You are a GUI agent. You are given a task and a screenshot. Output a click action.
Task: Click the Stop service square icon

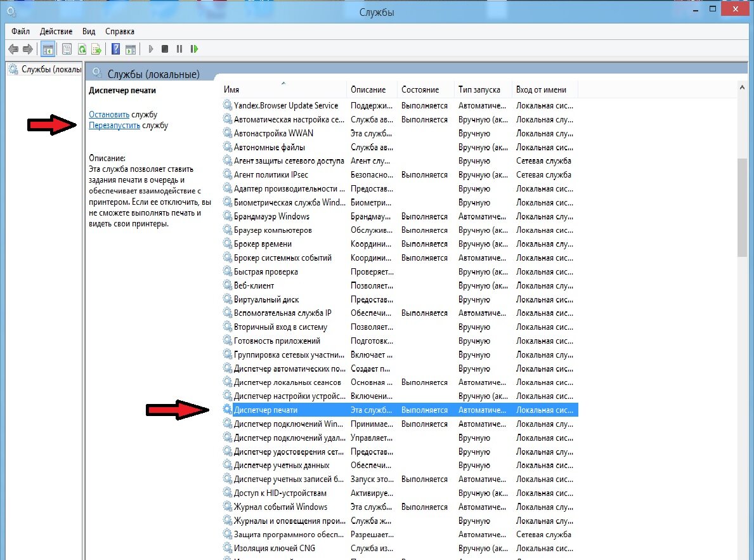165,49
